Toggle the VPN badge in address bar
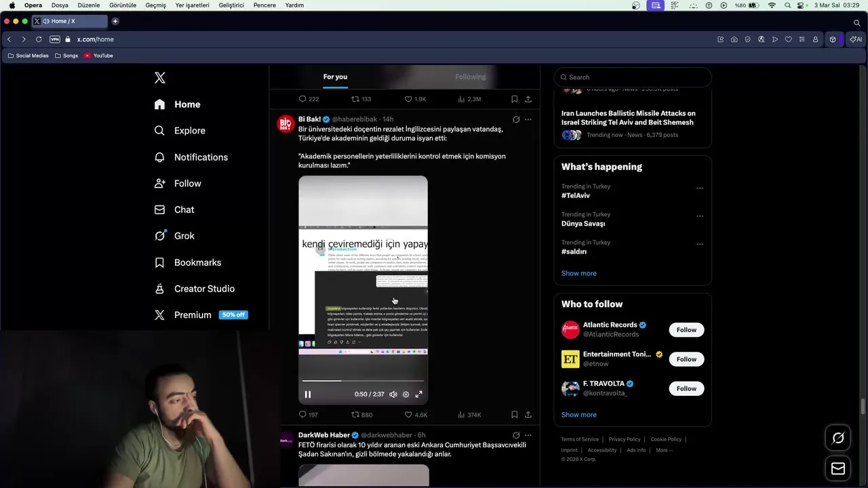The width and height of the screenshot is (868, 488). [55, 39]
